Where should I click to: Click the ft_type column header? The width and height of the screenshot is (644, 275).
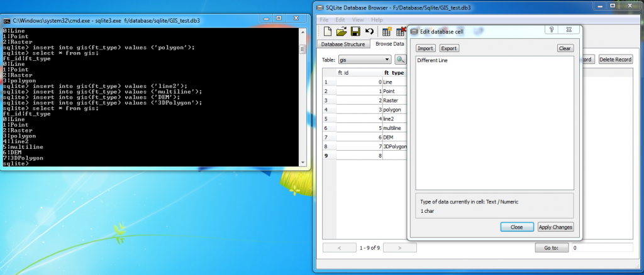coord(394,73)
